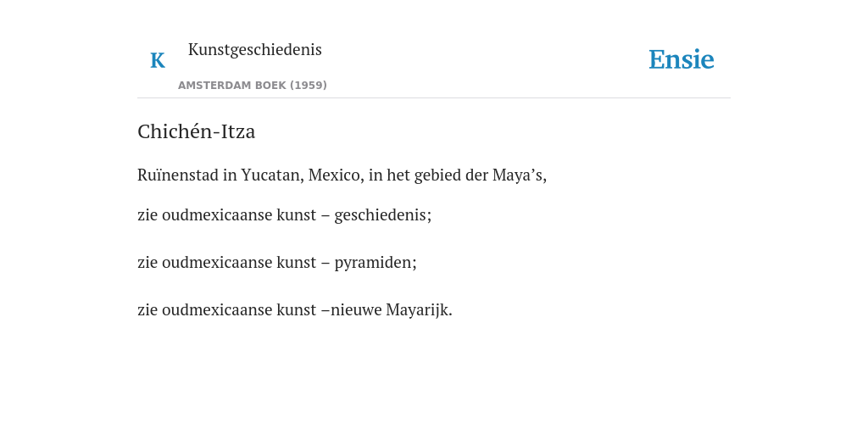The image size is (868, 434).
Task: Click the word geschiedenis; in the first reference
Action: (x=382, y=214)
